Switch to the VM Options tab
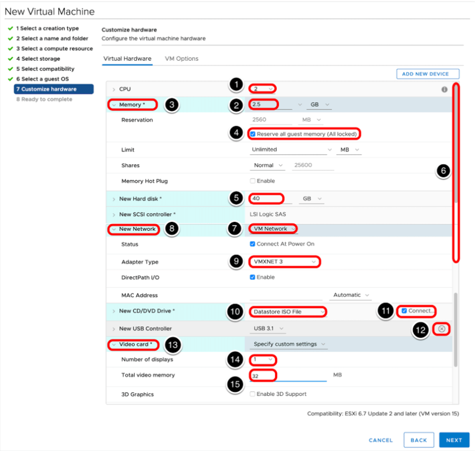This screenshot has width=476, height=451. (x=181, y=59)
